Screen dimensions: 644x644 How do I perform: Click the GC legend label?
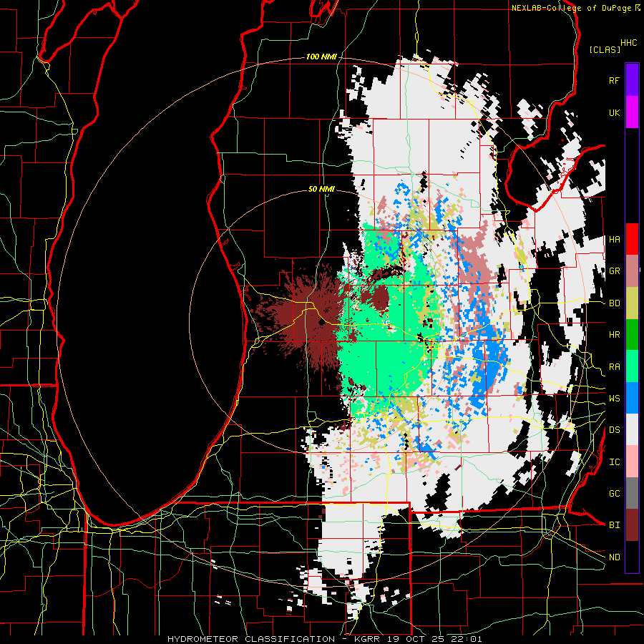tap(615, 494)
